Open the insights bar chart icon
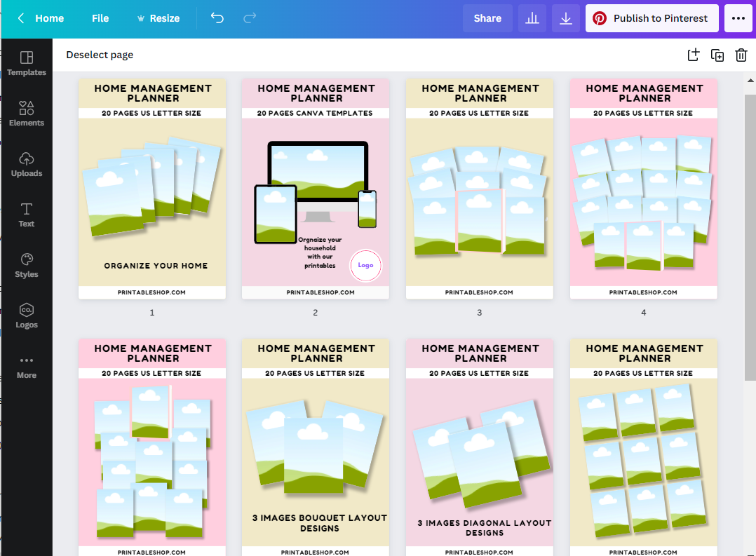Viewport: 756px width, 556px height. 532,18
